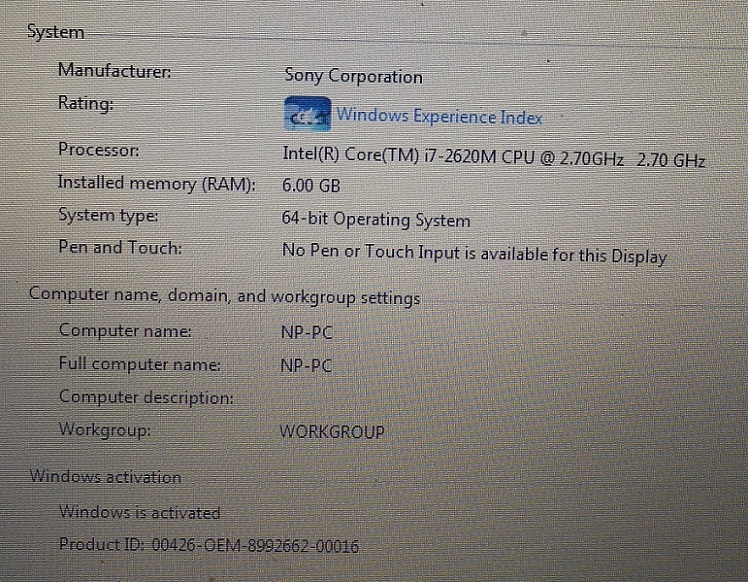This screenshot has width=748, height=582.
Task: Select the 'Manufacturer:' label
Action: point(114,71)
